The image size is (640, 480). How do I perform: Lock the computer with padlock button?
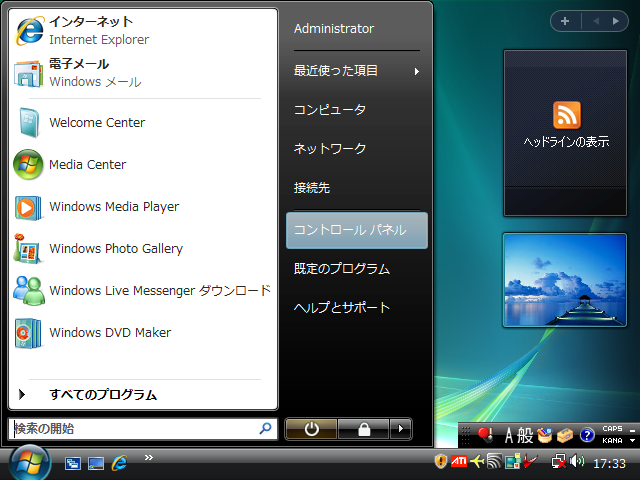pos(364,429)
